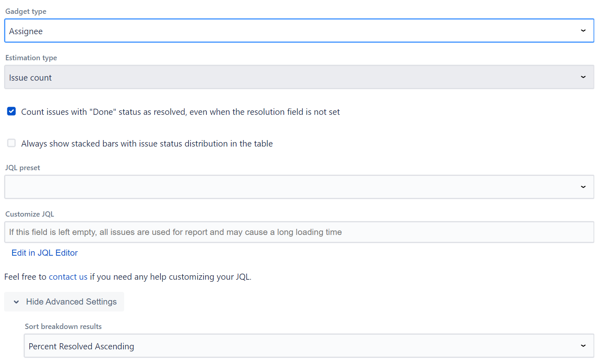
Task: Click the JQL preset field label
Action: click(x=23, y=168)
